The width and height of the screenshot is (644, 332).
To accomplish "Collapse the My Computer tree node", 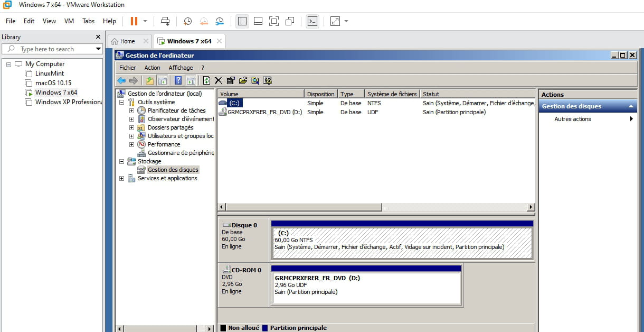I will pos(9,64).
